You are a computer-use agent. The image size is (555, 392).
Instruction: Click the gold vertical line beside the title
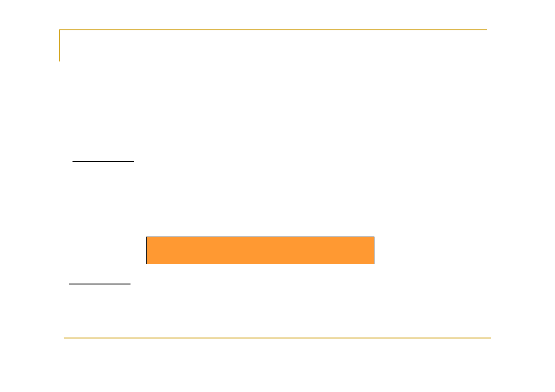tap(60, 46)
